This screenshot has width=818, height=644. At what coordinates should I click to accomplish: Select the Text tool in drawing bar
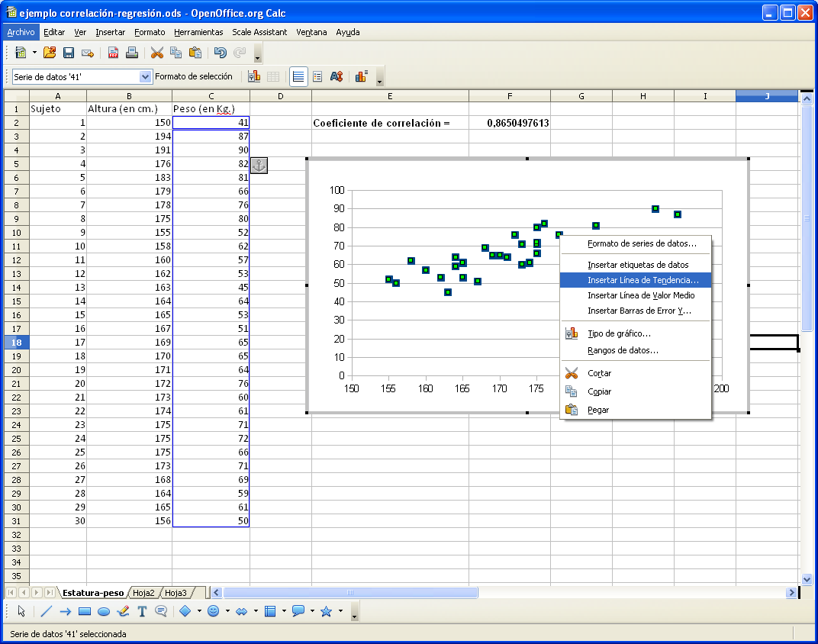(142, 611)
